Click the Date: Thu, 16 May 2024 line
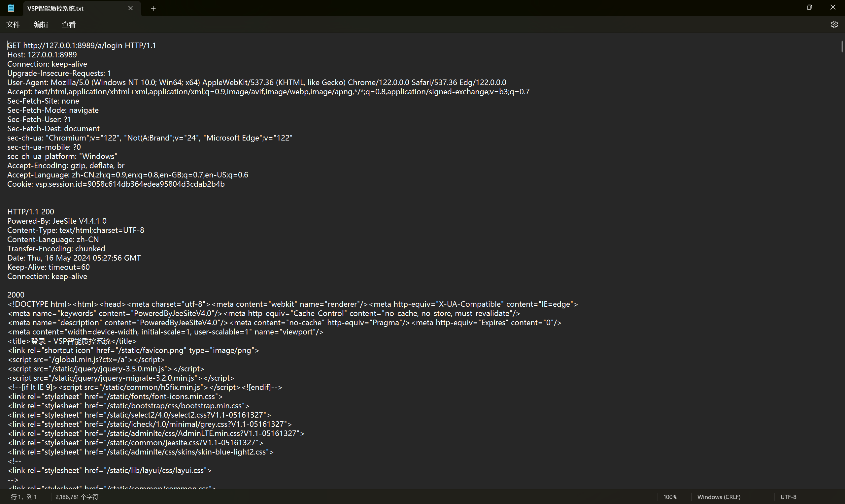The width and height of the screenshot is (845, 504). [x=74, y=258]
